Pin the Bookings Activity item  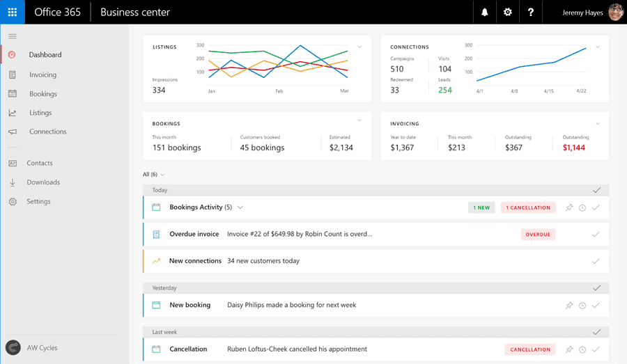pyautogui.click(x=569, y=207)
